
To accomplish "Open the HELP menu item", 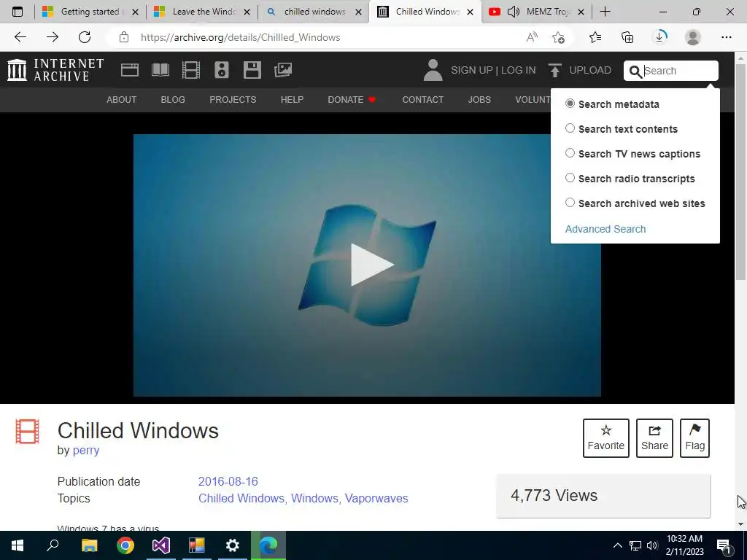I will (x=292, y=99).
